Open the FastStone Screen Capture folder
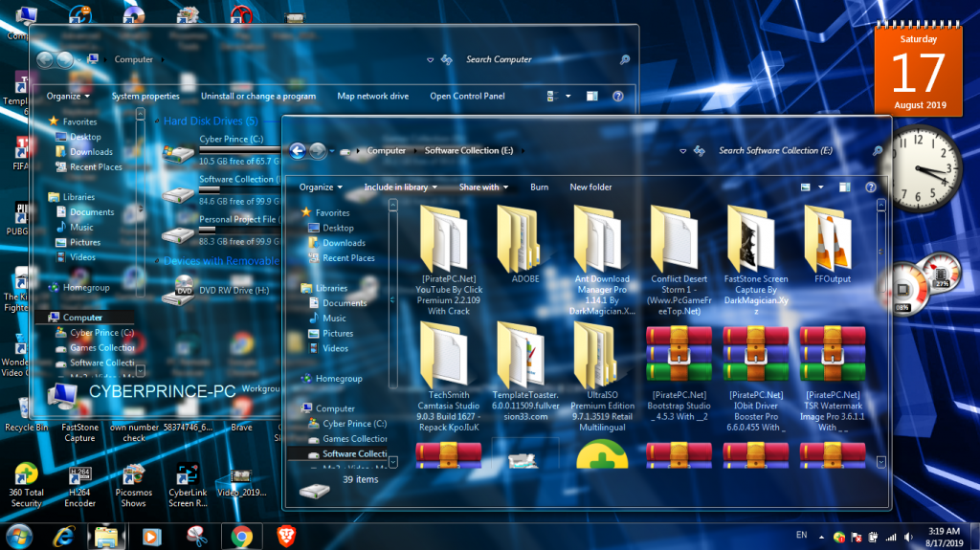Screen dimensions: 980x550 pos(756,260)
